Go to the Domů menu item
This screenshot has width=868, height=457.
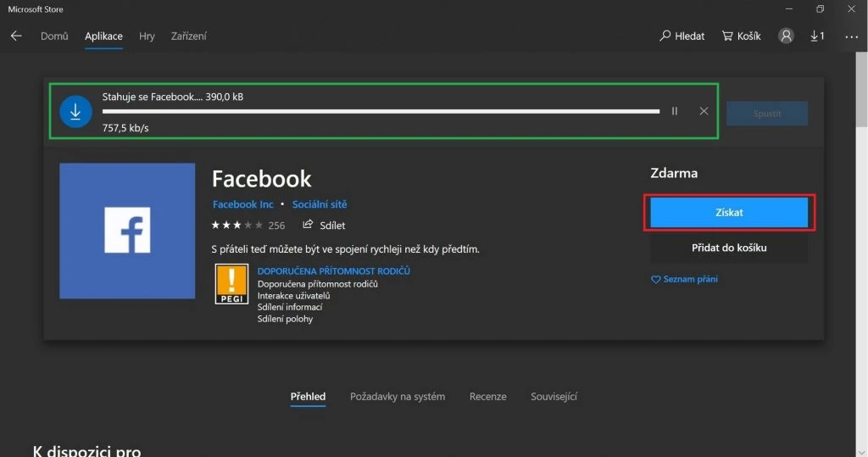tap(54, 36)
